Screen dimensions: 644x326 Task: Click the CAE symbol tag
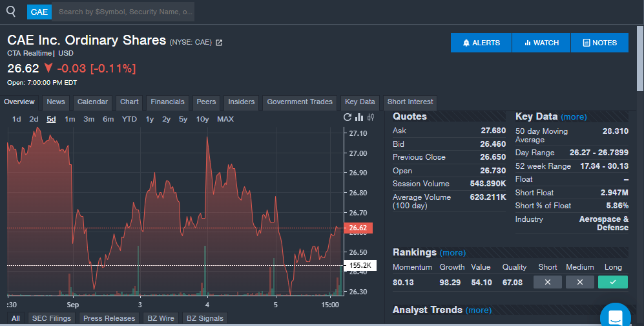[39, 12]
